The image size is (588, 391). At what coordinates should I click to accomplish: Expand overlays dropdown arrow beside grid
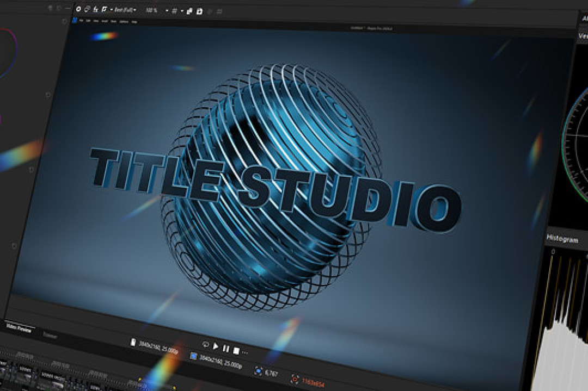(x=182, y=11)
